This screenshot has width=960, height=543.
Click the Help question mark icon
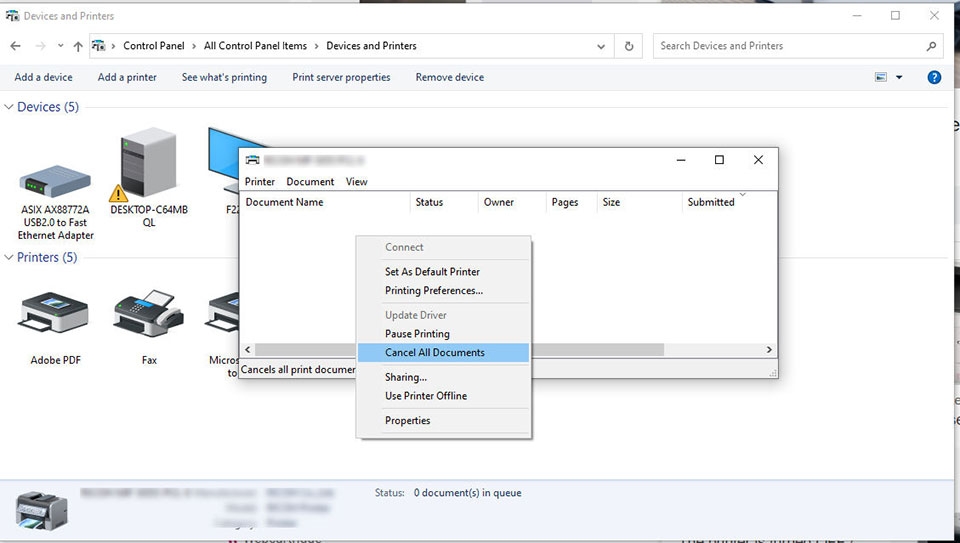(x=934, y=77)
